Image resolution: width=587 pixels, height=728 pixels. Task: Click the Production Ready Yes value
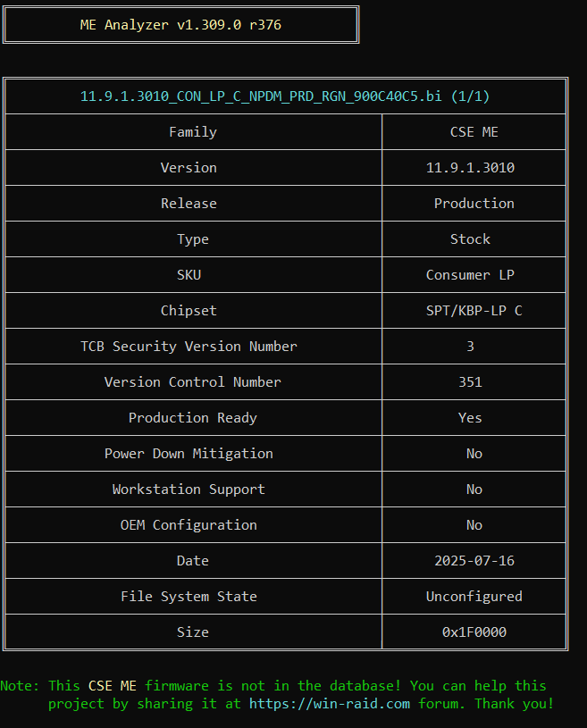(x=470, y=418)
